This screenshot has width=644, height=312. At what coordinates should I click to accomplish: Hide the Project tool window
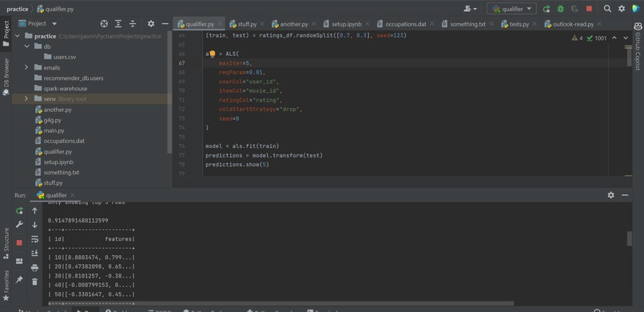165,24
